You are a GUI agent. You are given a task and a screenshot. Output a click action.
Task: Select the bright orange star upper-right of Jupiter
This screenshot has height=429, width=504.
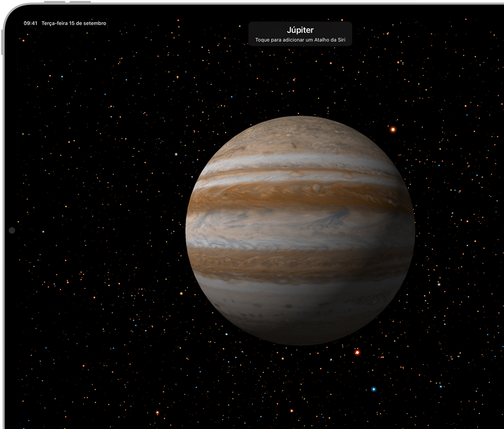[x=393, y=129]
